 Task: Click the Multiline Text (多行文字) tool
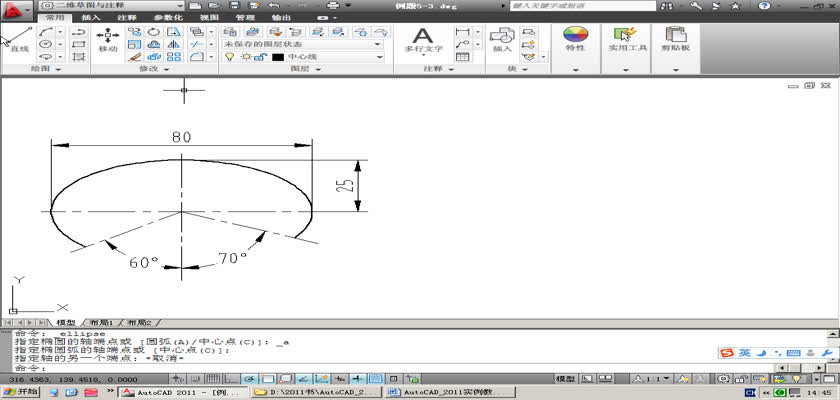[423, 41]
